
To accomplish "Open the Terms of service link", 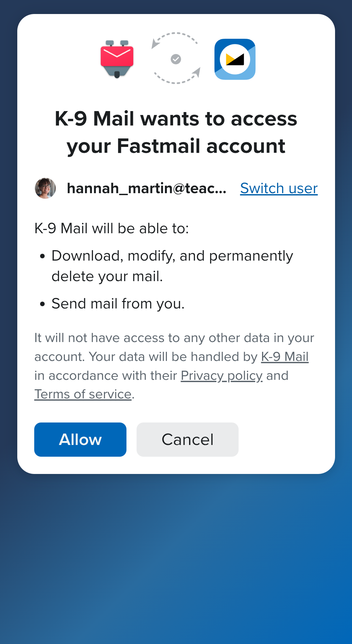I will [x=82, y=394].
